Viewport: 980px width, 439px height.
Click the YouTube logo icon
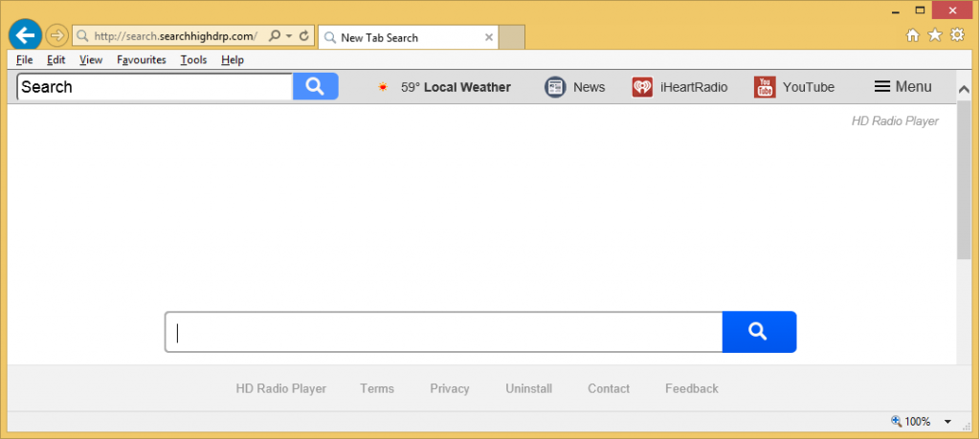765,87
